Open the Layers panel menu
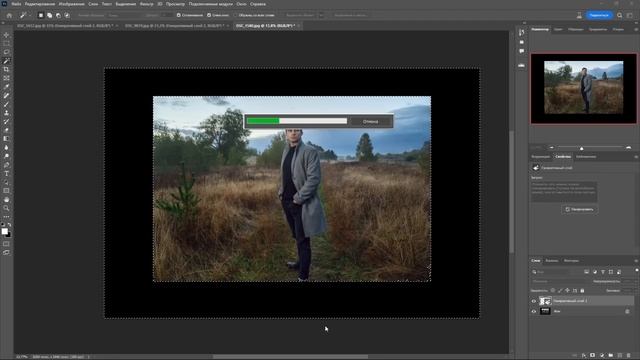 click(x=636, y=261)
